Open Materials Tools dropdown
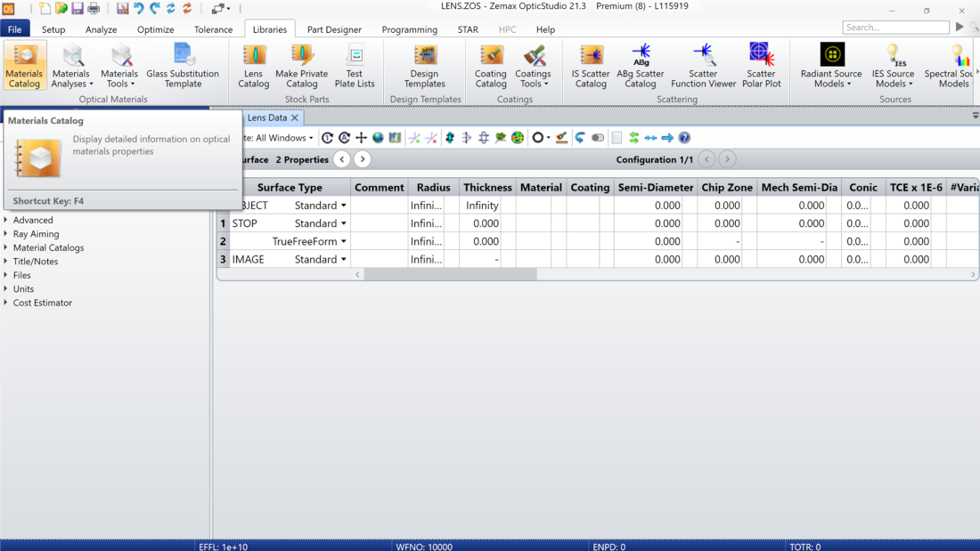The width and height of the screenshot is (980, 551). [118, 66]
